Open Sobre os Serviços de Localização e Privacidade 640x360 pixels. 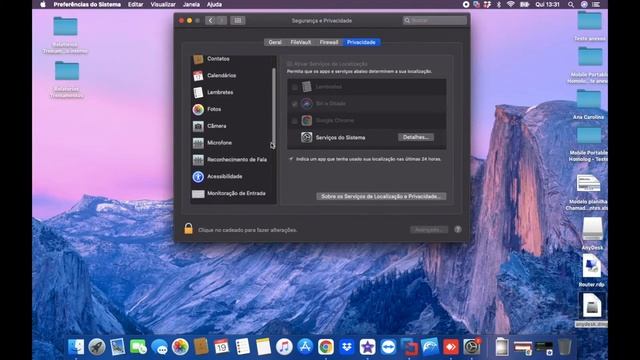click(x=381, y=196)
